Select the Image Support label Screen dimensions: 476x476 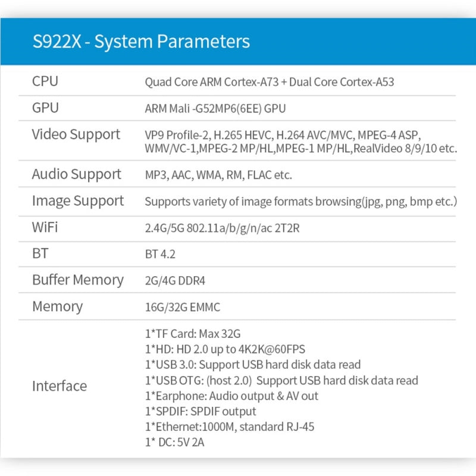click(x=78, y=201)
